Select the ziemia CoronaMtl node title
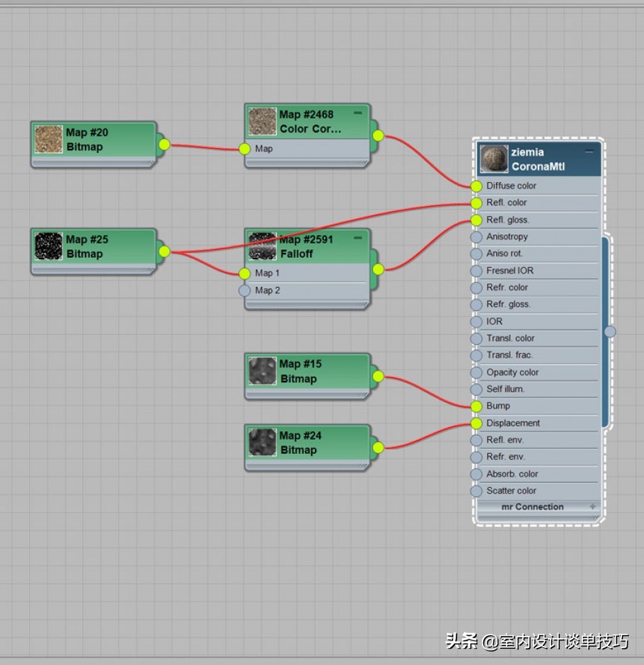 [x=538, y=159]
